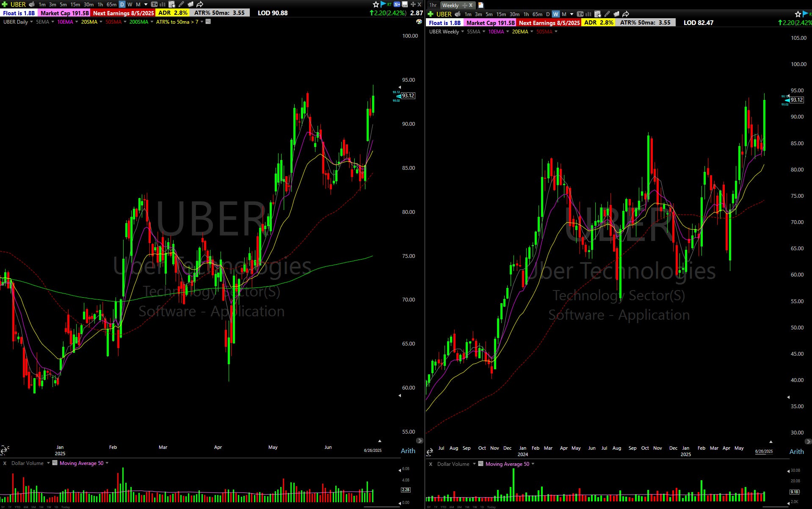Select the 5Y range at the daily chart bottom
This screenshot has height=509, width=812.
[3, 507]
